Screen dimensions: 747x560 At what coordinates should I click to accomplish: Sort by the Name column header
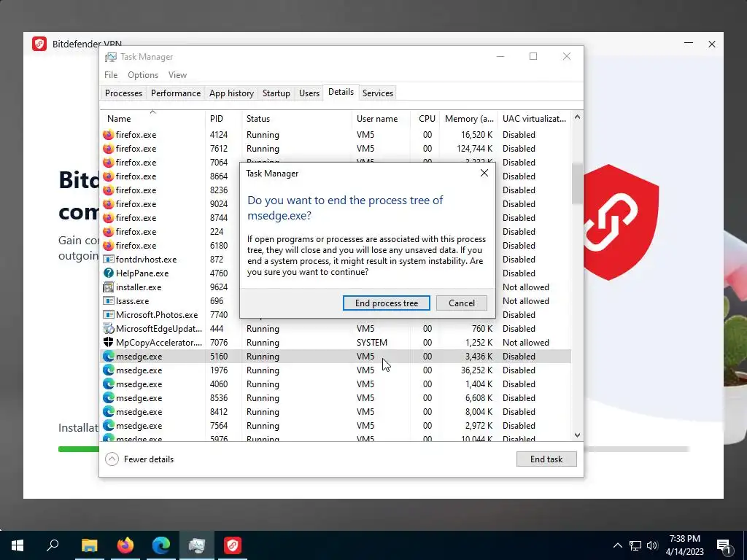tap(152, 119)
